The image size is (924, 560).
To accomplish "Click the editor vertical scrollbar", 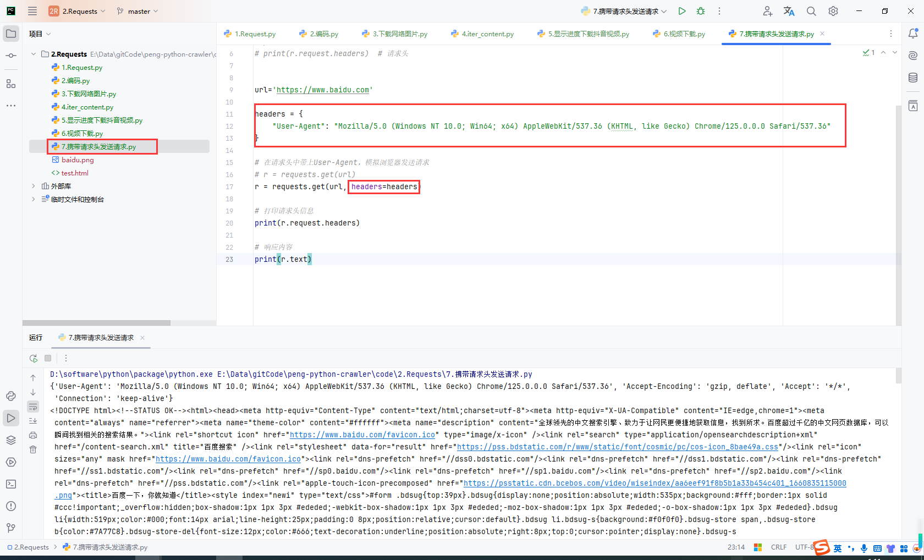I will coord(898,215).
